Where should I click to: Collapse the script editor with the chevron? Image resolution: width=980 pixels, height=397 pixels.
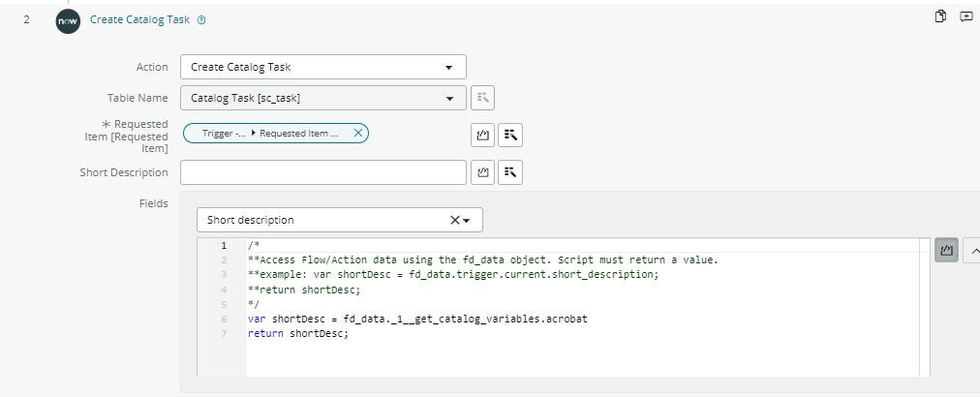[973, 250]
